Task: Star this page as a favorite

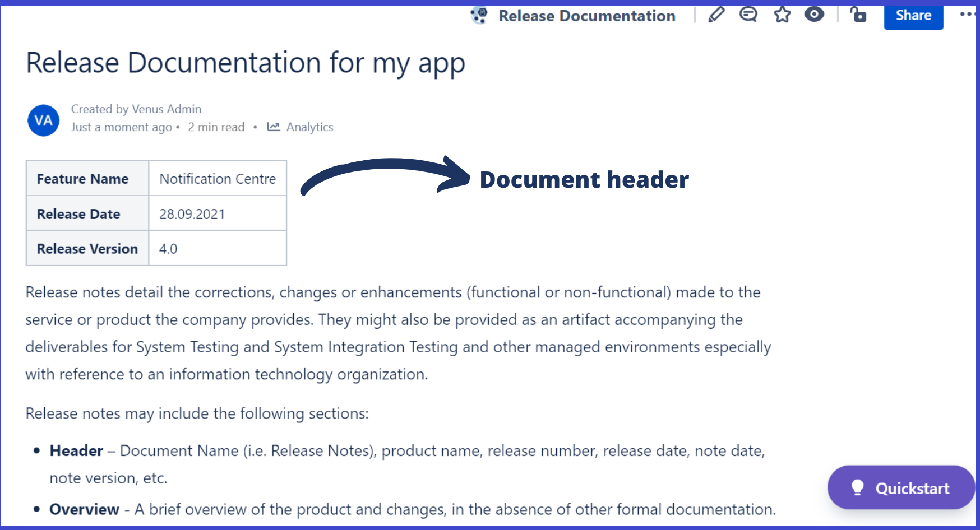Action: pyautogui.click(x=782, y=15)
